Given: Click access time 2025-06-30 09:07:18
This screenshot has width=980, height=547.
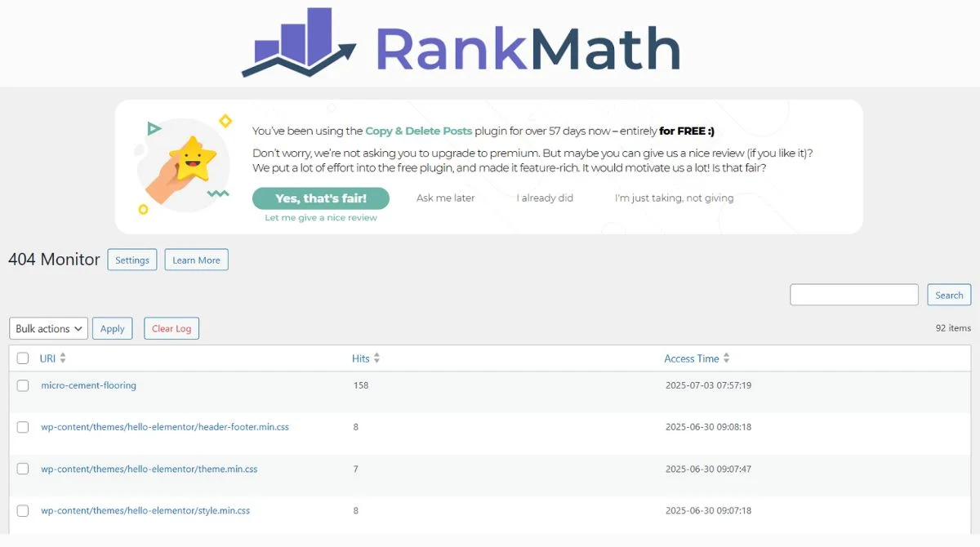Looking at the screenshot, I should [708, 510].
